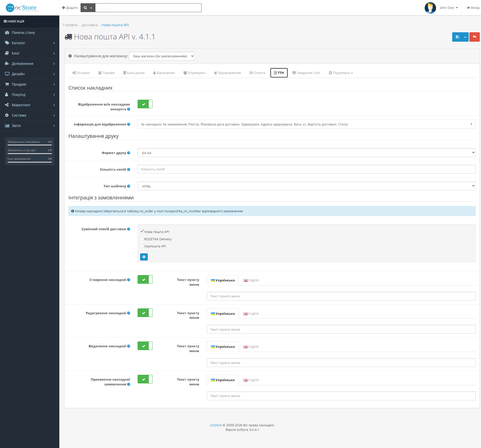Switch to the База даних tab
Screen dimensions: 481x448
[x=134, y=73]
